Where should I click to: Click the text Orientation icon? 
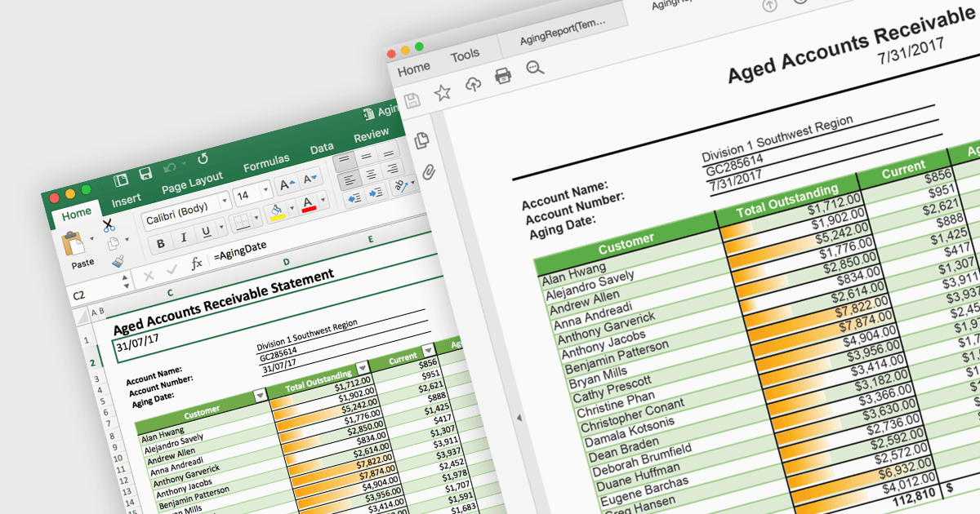pyautogui.click(x=402, y=186)
